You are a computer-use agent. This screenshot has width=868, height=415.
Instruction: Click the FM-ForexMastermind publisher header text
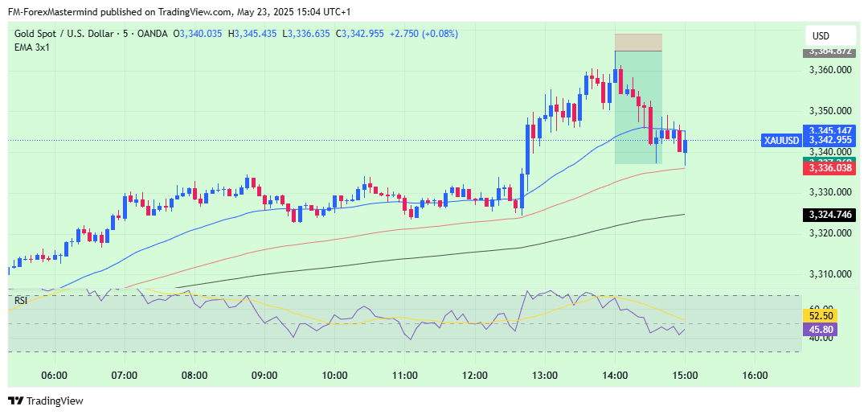(x=178, y=11)
